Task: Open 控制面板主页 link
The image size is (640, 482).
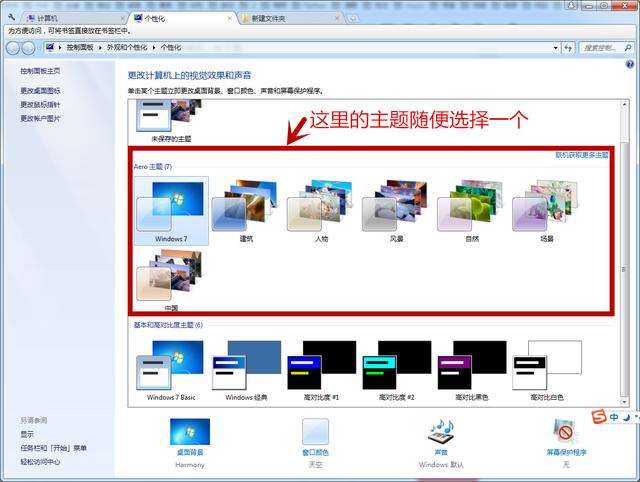Action: (40, 71)
